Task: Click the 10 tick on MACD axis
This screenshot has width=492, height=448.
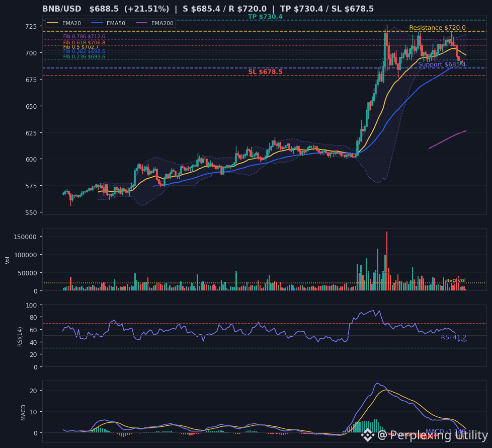Action: coord(34,412)
